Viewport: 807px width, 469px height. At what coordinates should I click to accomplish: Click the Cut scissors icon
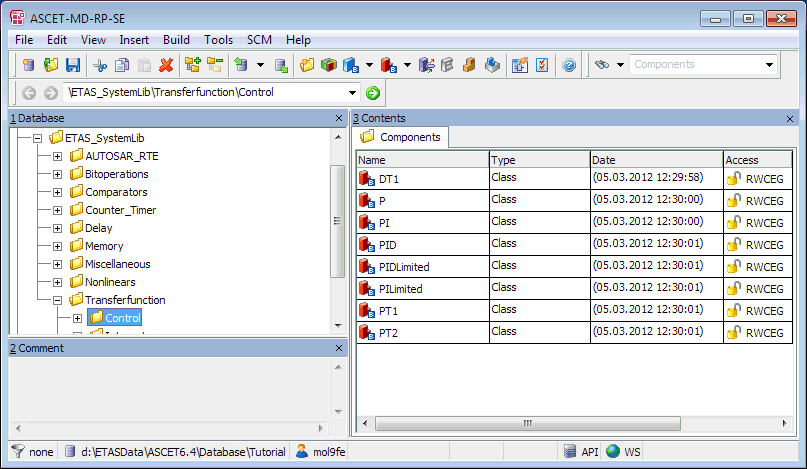pos(100,65)
